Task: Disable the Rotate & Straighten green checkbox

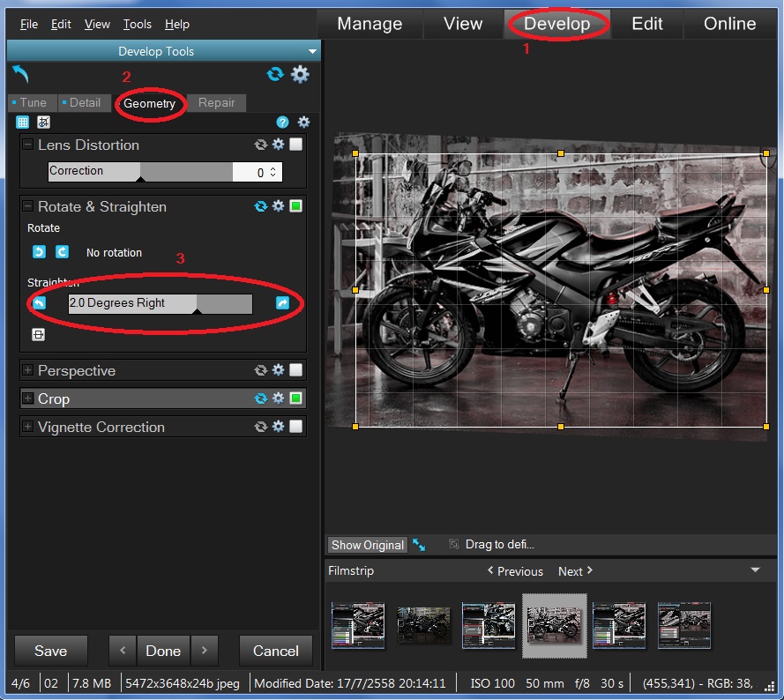Action: [x=296, y=207]
